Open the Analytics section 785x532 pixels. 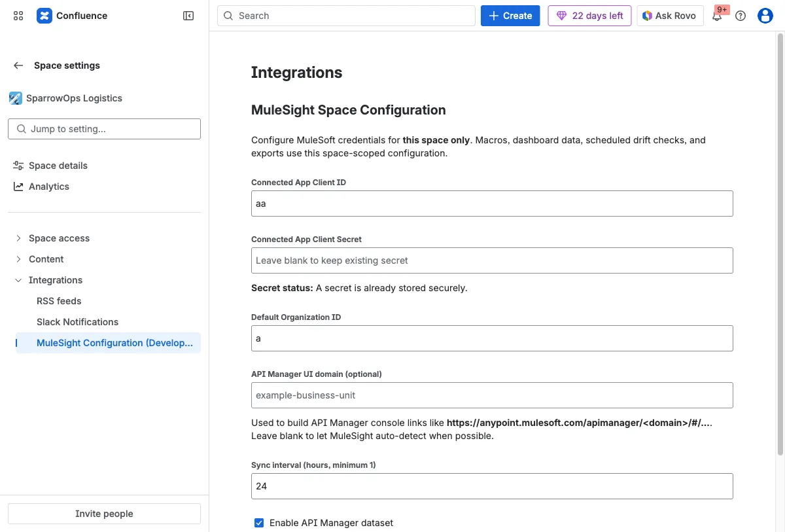[48, 186]
